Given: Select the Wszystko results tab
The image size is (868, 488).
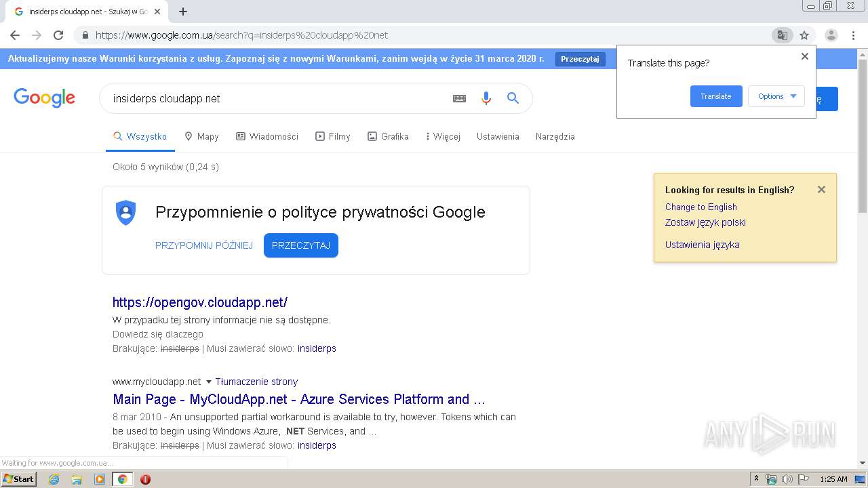Looking at the screenshot, I should 140,136.
